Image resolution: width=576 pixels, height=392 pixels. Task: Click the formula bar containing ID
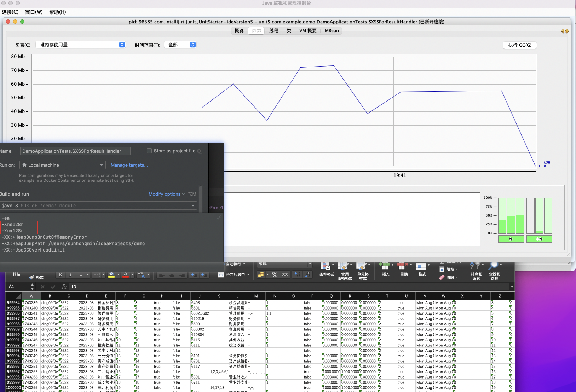[288, 287]
